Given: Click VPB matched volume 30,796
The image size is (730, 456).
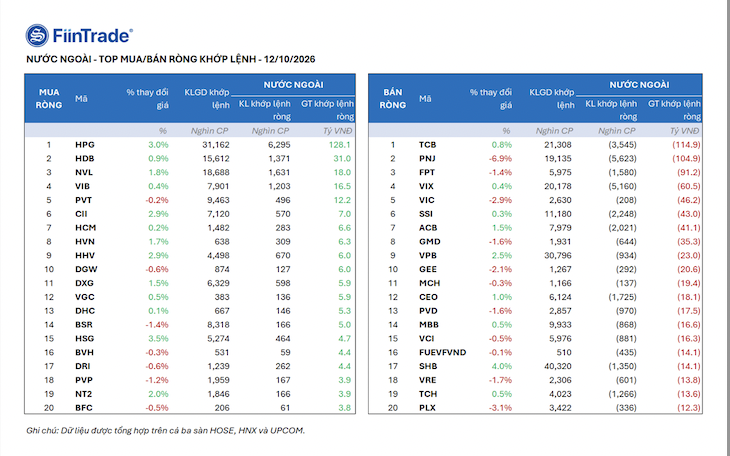Looking at the screenshot, I should pos(558,256).
